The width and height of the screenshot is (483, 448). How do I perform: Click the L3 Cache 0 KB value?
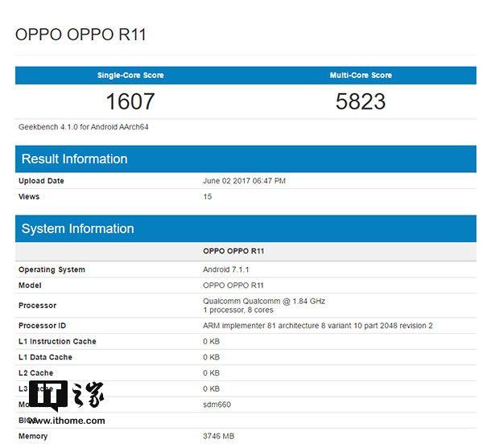coord(211,389)
